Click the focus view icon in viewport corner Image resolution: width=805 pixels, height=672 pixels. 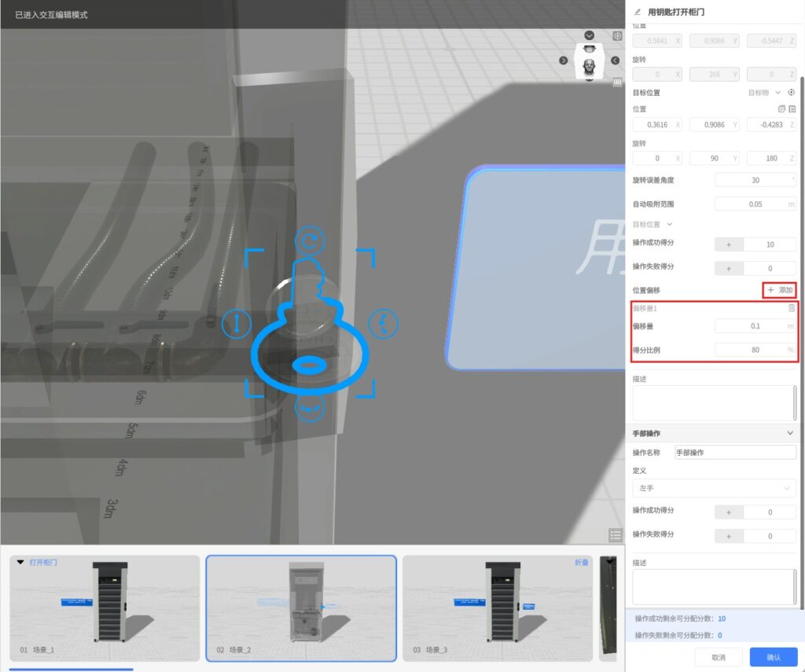(x=617, y=36)
